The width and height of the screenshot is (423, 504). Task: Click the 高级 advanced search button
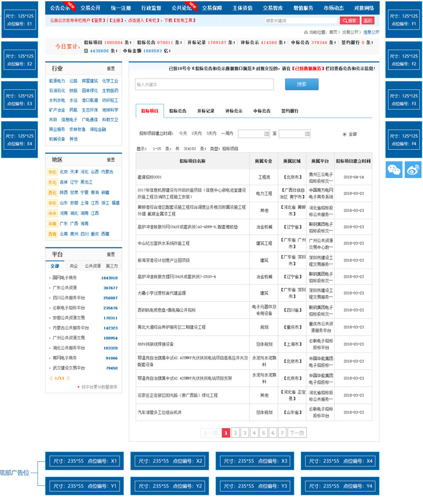coord(367,21)
